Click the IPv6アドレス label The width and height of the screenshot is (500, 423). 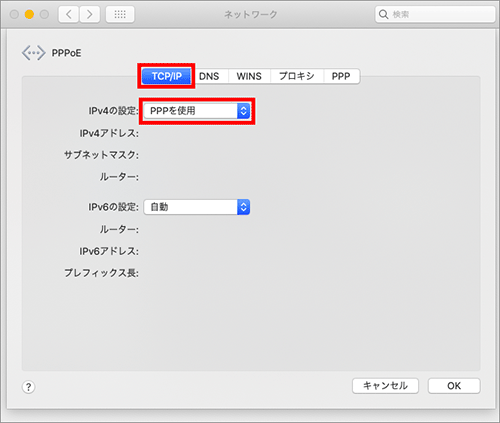tap(109, 251)
